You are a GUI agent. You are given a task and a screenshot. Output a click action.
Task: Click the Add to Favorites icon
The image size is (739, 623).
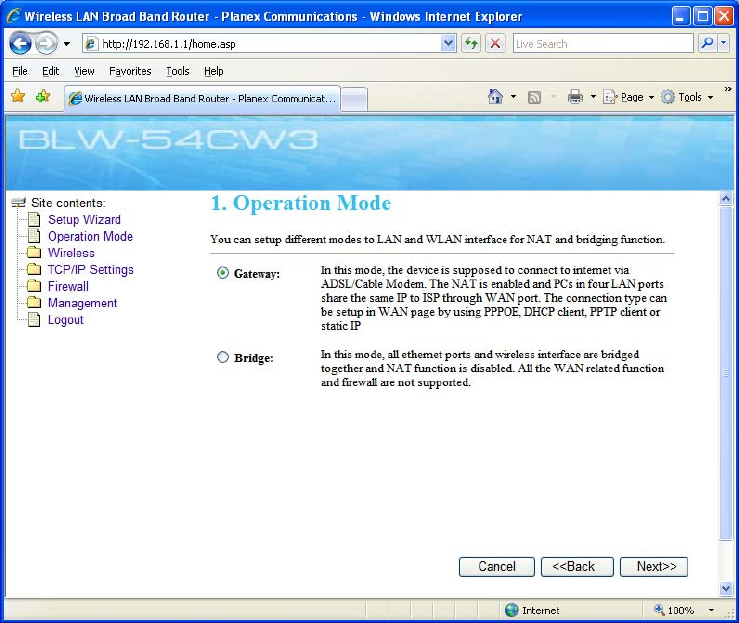pyautogui.click(x=43, y=96)
